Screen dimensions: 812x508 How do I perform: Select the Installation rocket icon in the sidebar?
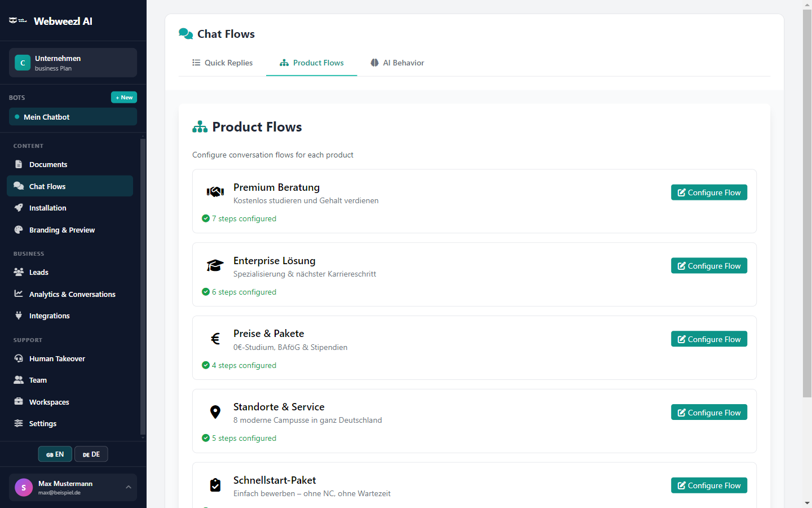[20, 208]
